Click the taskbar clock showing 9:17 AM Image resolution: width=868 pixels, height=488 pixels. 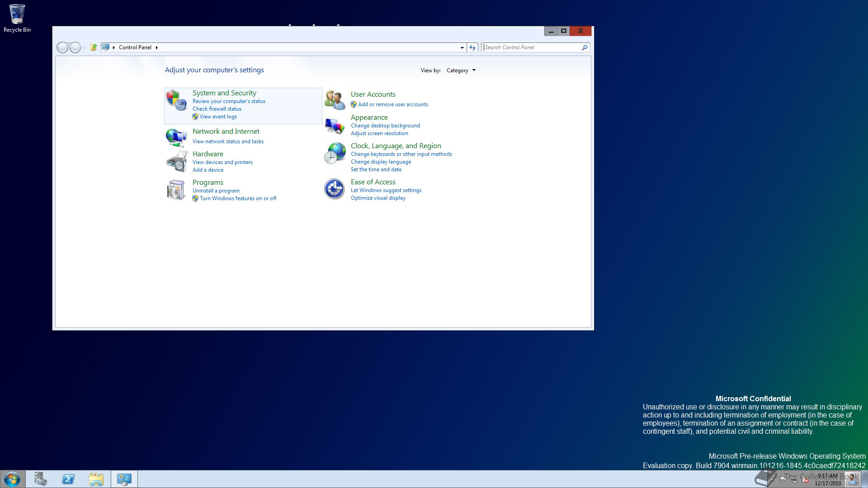coord(828,479)
